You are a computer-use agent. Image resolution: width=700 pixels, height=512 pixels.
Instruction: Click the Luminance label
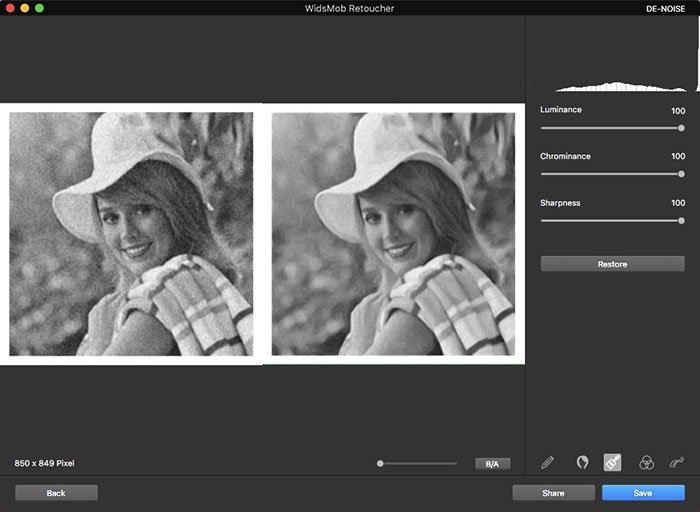pyautogui.click(x=561, y=110)
